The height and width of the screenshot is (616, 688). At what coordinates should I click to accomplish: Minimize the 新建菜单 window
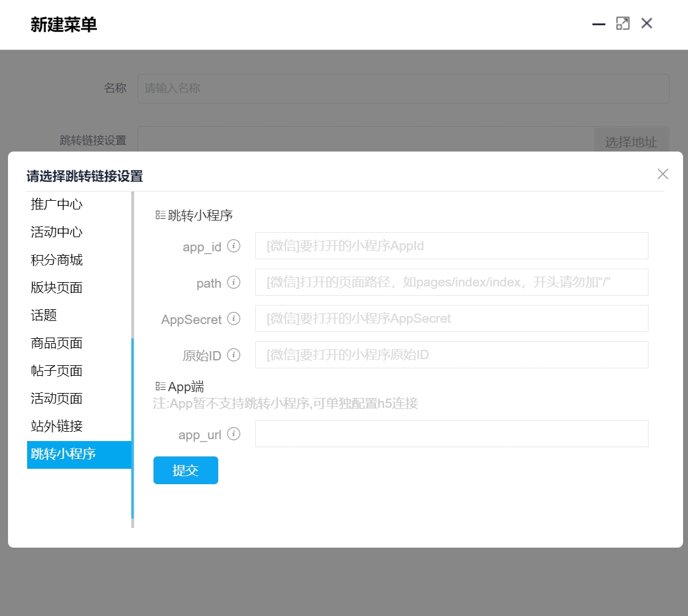599,24
